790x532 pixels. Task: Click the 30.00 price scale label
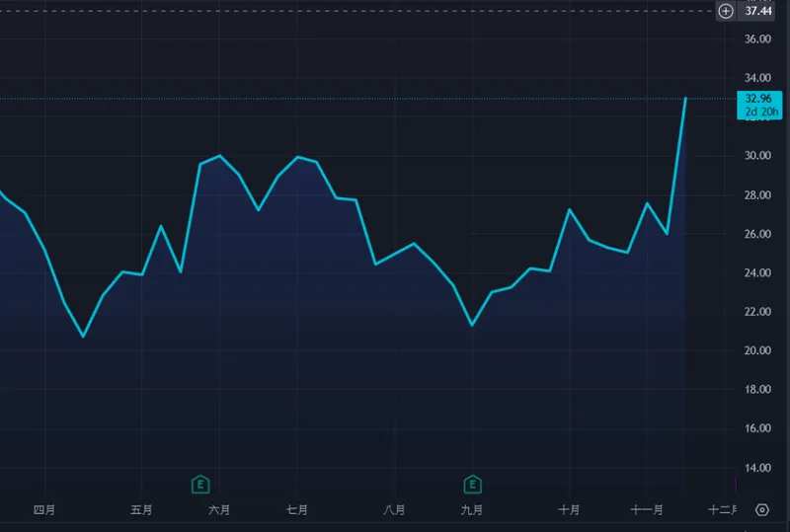tap(757, 156)
